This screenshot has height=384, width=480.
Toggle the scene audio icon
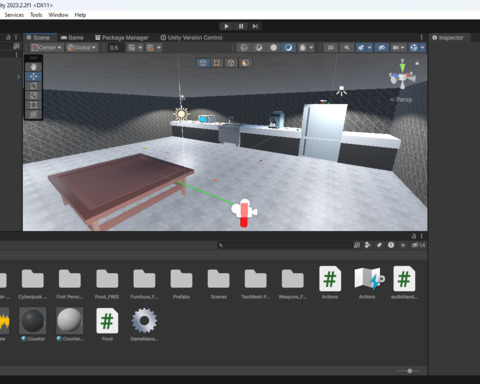tap(347, 48)
